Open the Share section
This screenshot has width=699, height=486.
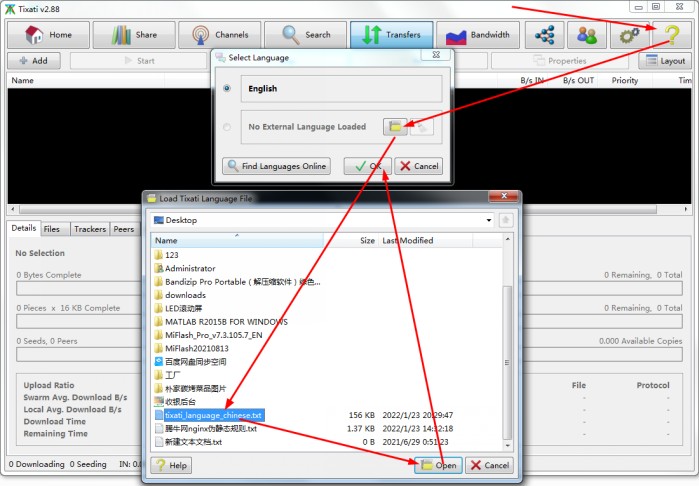[x=134, y=35]
